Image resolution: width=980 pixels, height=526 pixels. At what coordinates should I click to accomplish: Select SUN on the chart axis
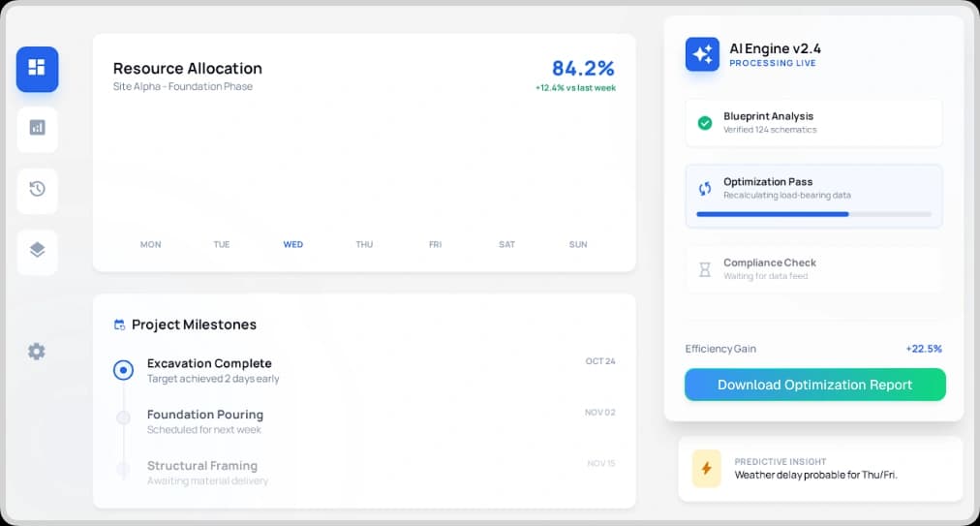click(578, 244)
